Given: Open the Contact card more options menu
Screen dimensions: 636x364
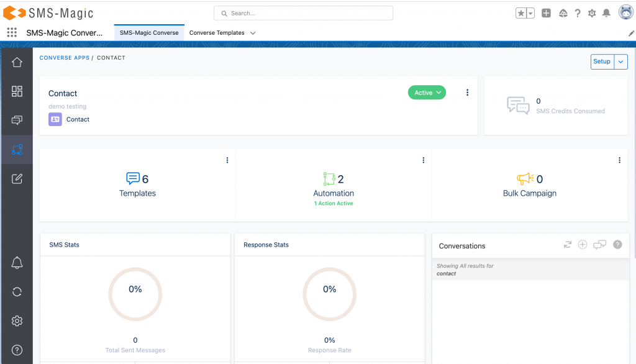Looking at the screenshot, I should 467,93.
